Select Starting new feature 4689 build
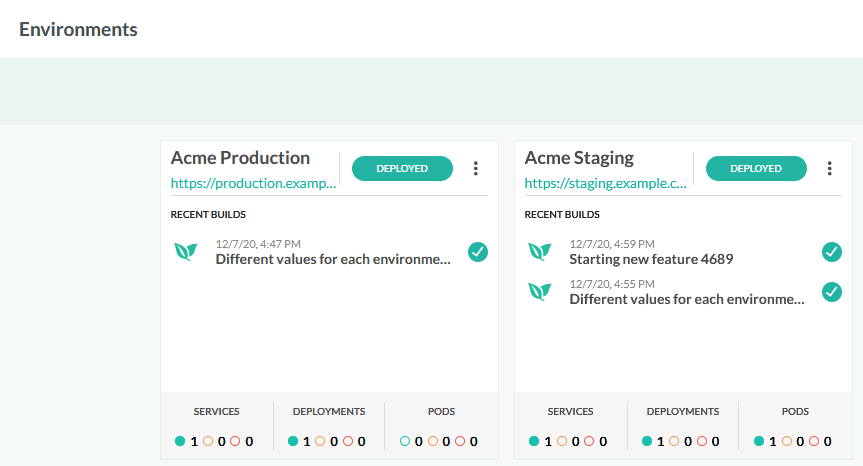Screen dimensions: 863x466 pos(651,260)
